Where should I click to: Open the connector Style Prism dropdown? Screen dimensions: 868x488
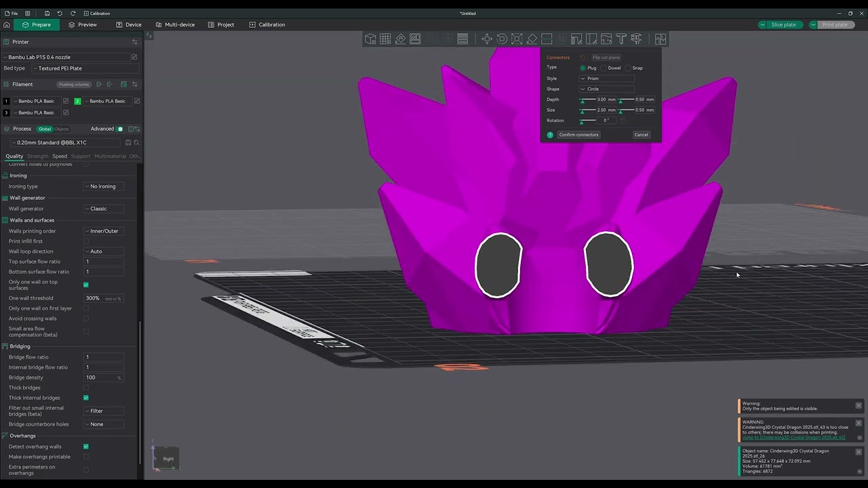coord(607,79)
